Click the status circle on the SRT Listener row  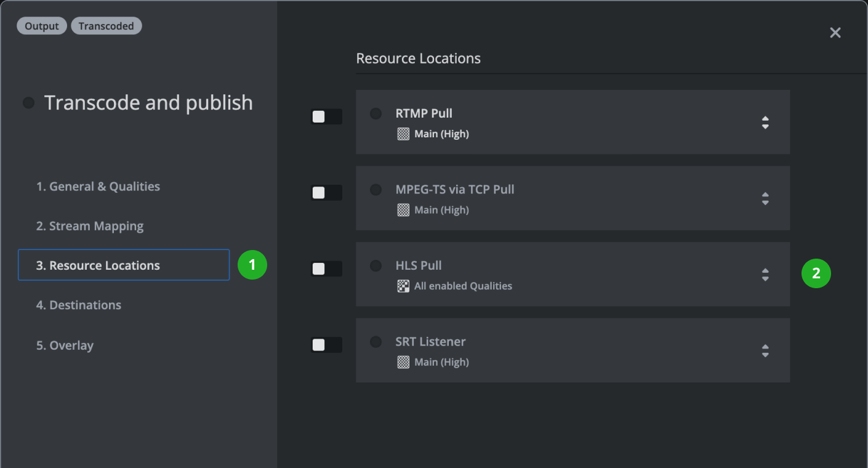click(376, 341)
